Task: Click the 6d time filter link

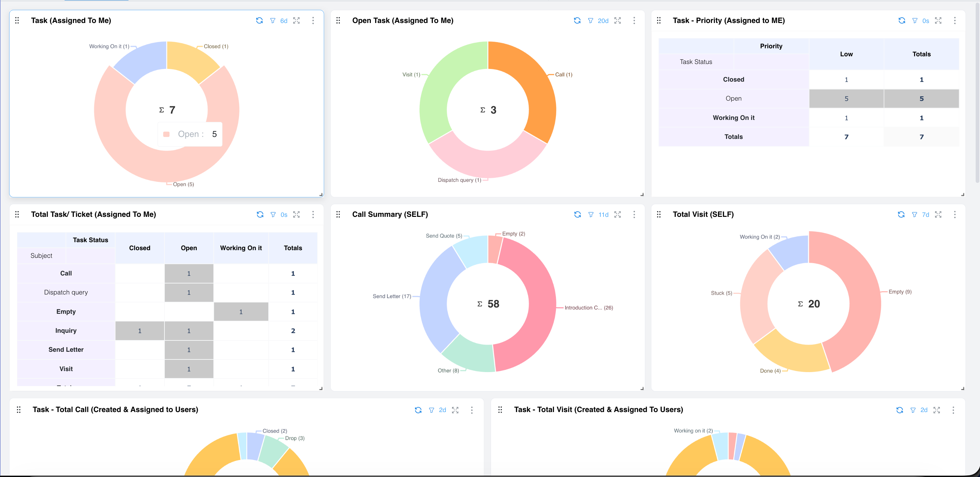Action: tap(284, 21)
